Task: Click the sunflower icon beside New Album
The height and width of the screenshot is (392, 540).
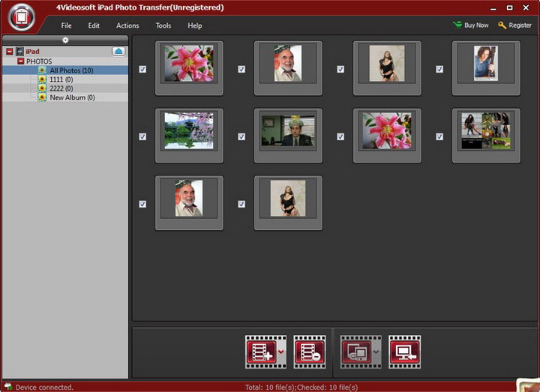Action: pos(42,97)
